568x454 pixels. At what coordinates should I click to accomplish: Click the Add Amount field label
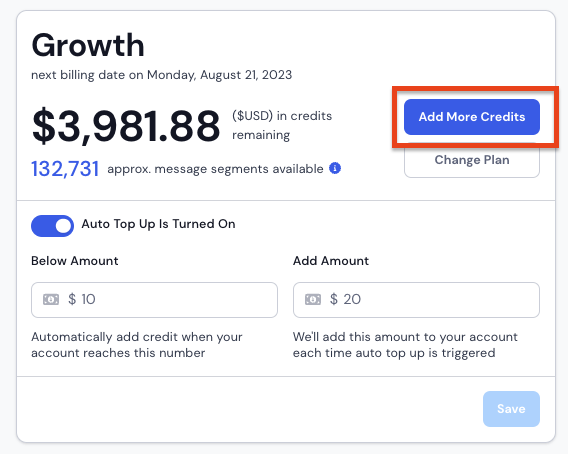[x=331, y=261]
